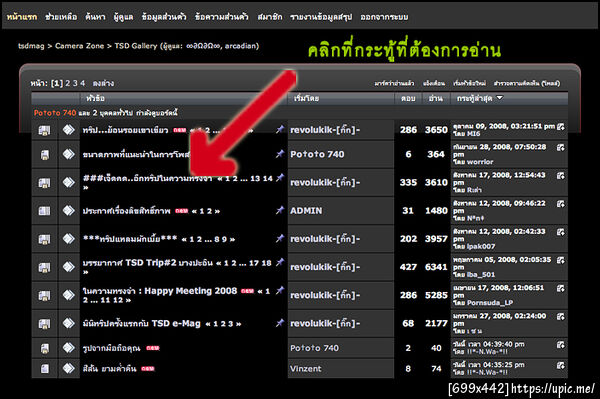Screen dimensions: 600x399
Task: Sort by the เริ่มโดย column header
Action: point(307,98)
